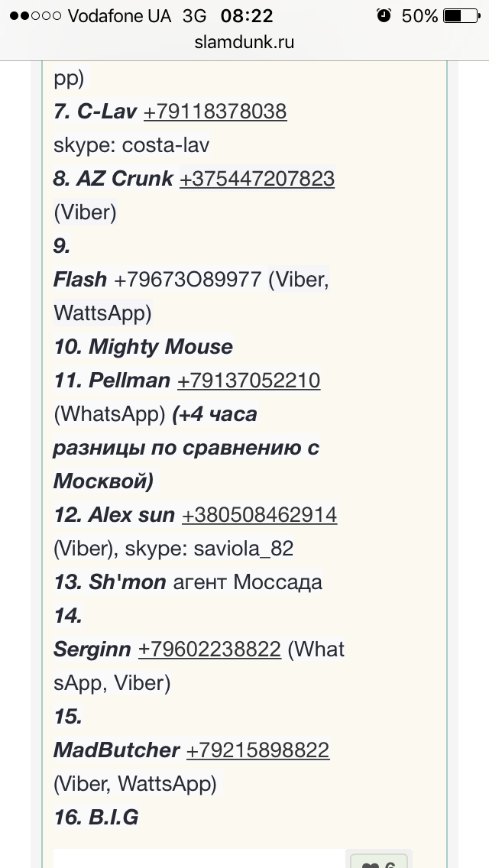Screen dimensions: 489x868
Task: Call Pellman number +79137052210
Action: click(x=248, y=381)
